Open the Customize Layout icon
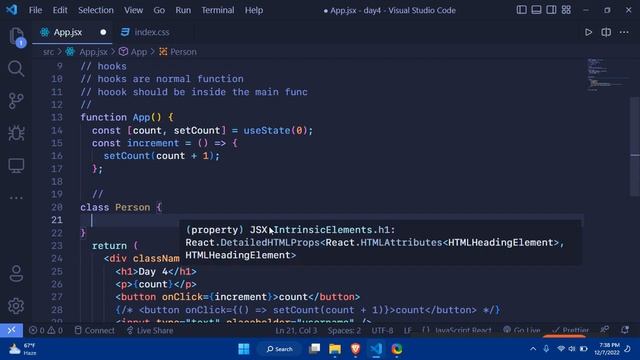 click(x=566, y=10)
